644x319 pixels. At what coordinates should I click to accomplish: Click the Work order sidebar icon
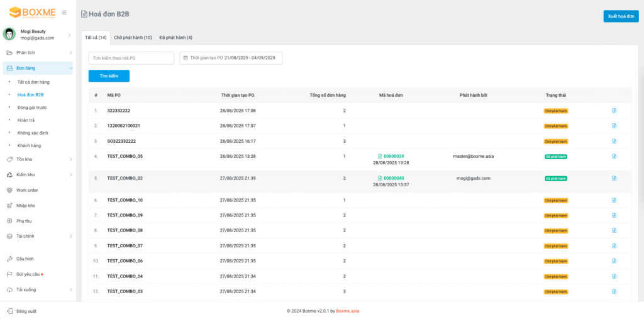[x=9, y=190]
